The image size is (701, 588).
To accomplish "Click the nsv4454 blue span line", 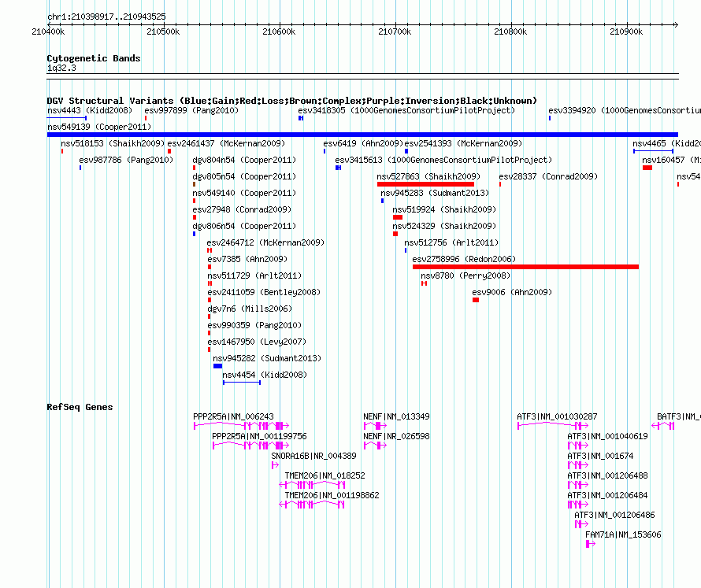I will pyautogui.click(x=242, y=383).
